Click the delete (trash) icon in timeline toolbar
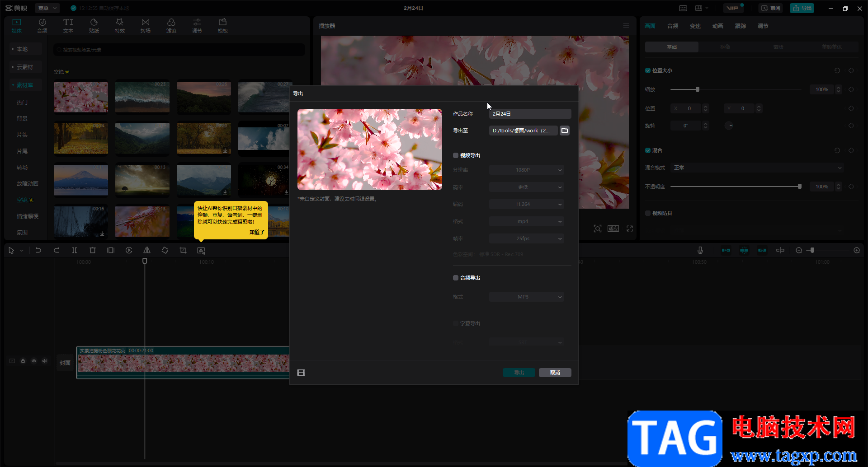Viewport: 868px width, 467px height. pos(93,250)
